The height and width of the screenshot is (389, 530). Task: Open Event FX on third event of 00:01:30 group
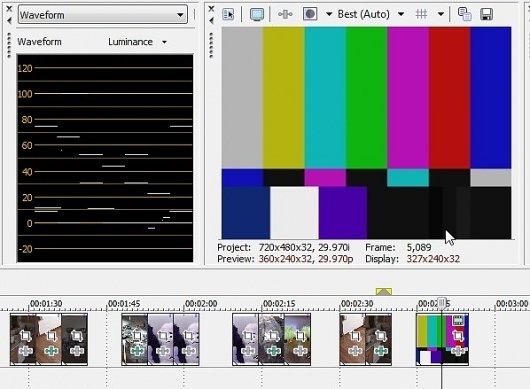(77, 351)
